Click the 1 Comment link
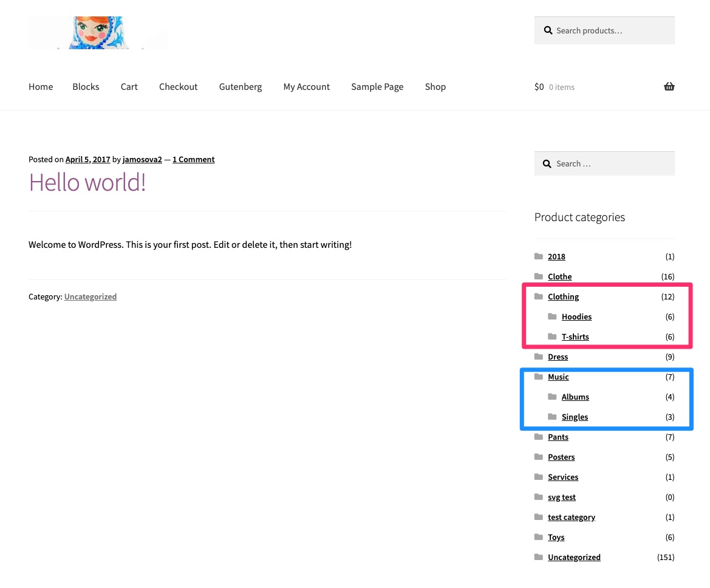 pyautogui.click(x=193, y=159)
